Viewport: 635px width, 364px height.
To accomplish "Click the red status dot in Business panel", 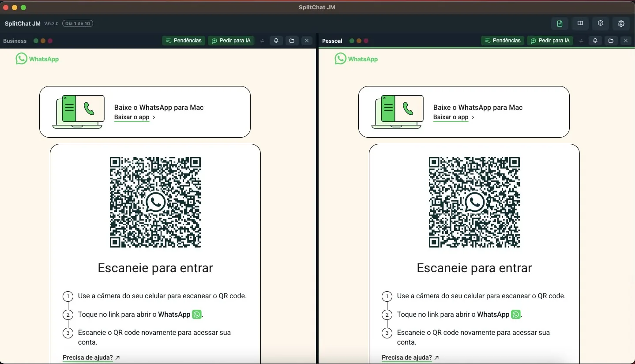I will pos(50,41).
